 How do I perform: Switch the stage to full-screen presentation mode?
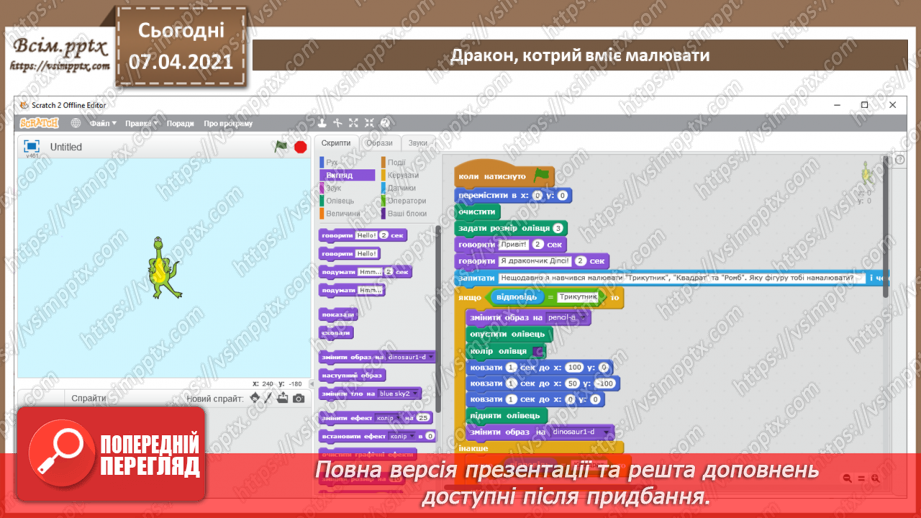31,146
